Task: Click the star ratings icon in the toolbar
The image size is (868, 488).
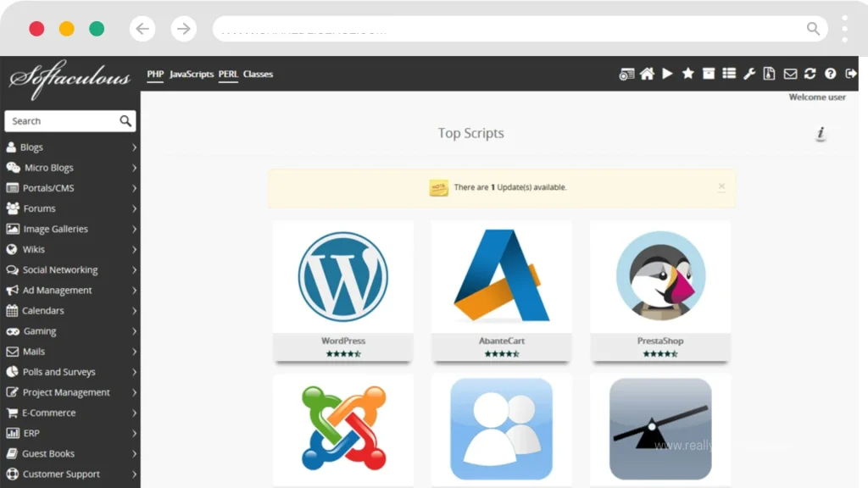Action: tap(688, 74)
